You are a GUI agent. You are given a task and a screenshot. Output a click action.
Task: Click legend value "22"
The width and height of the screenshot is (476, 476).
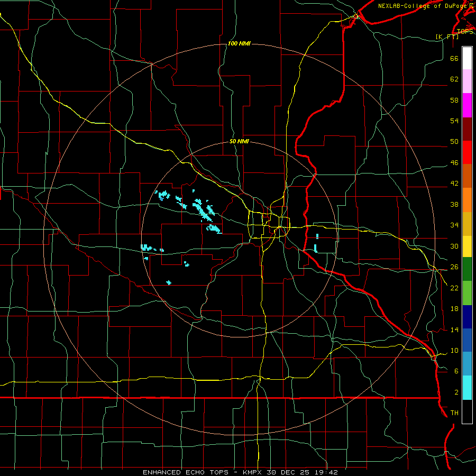tap(454, 288)
